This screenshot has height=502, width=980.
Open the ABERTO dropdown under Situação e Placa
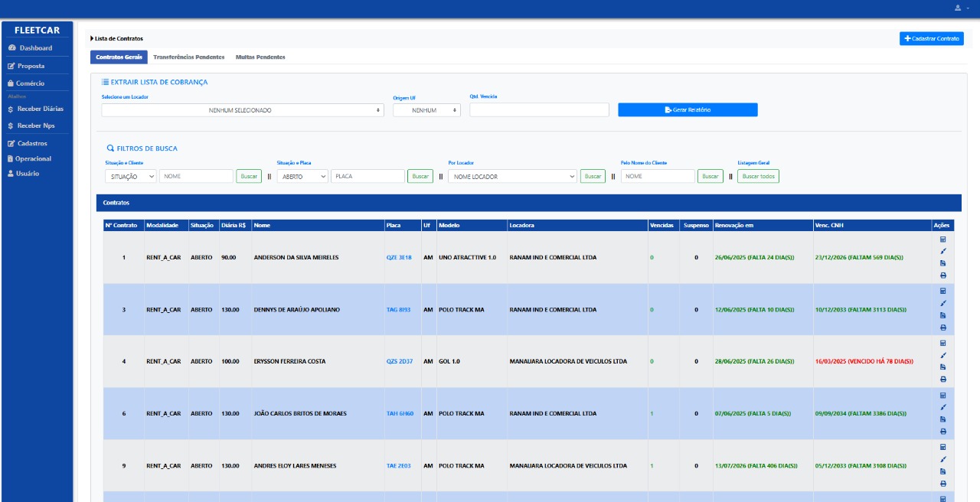(302, 176)
